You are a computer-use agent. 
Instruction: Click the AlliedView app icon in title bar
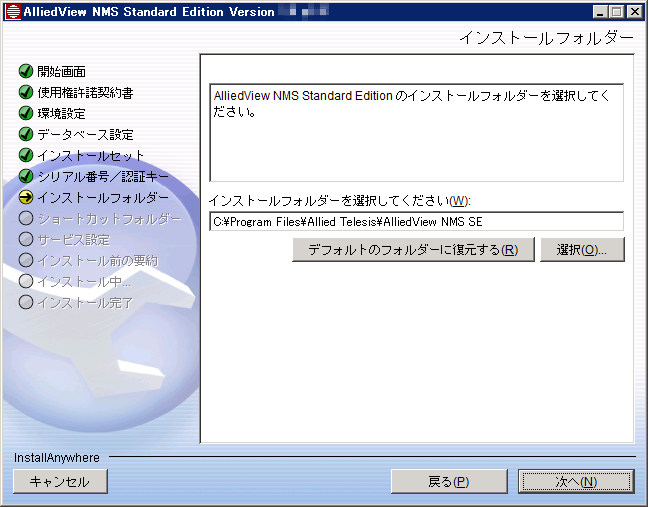[x=13, y=12]
